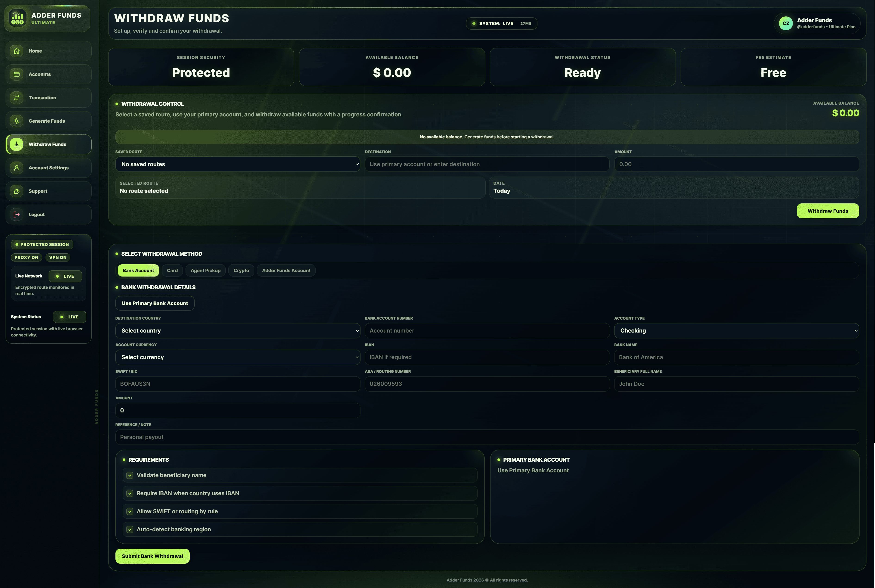Viewport: 875px width, 588px height.
Task: Click the 'No available balance' notice text
Action: pos(487,137)
